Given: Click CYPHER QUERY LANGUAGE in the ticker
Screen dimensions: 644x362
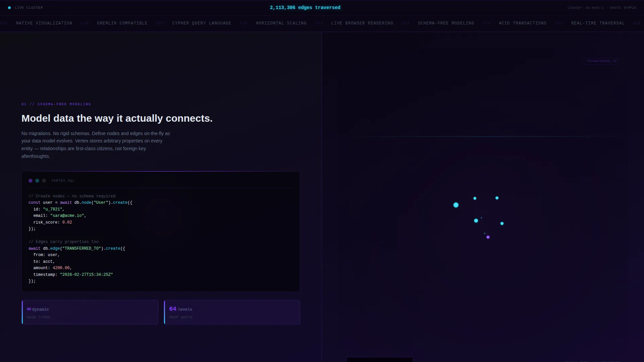Looking at the screenshot, I should pos(202,23).
